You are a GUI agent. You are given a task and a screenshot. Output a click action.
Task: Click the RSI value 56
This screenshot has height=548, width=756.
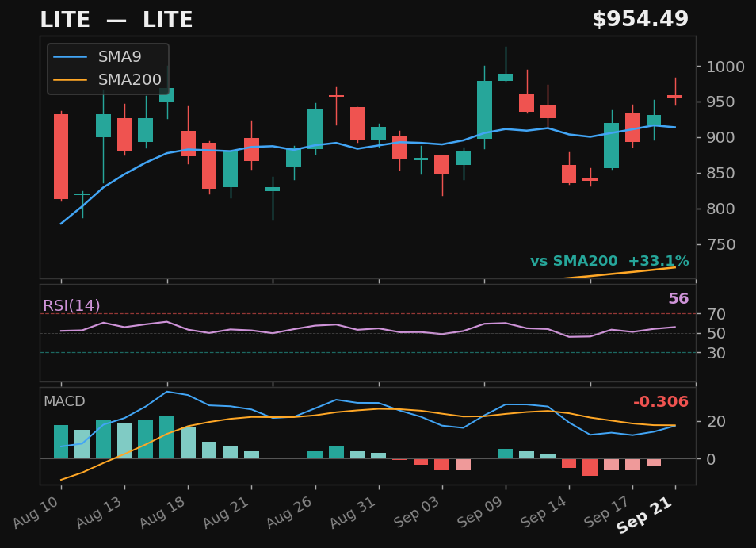(x=678, y=299)
